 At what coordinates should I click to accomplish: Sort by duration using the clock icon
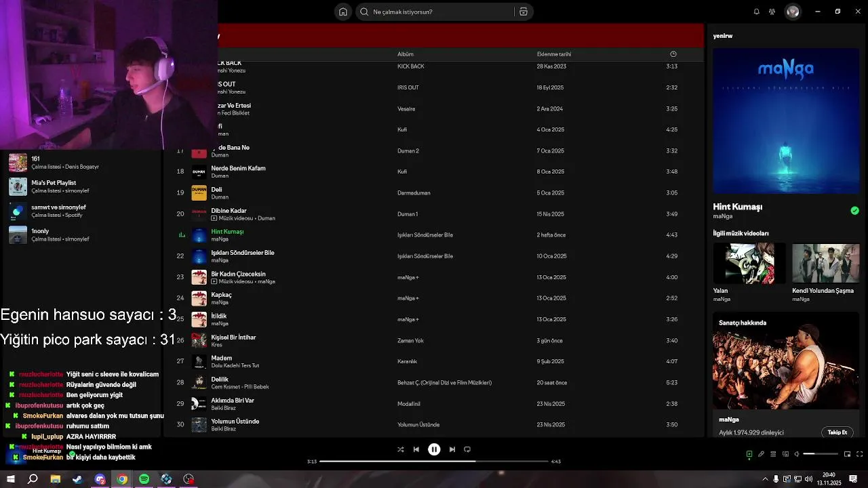pyautogui.click(x=673, y=54)
